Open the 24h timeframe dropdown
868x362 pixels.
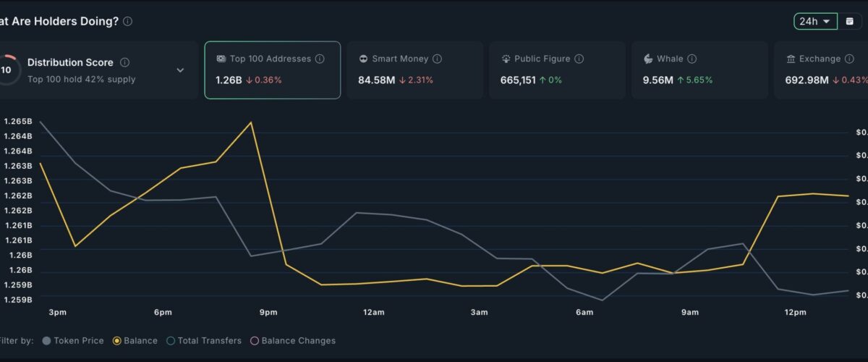[815, 22]
